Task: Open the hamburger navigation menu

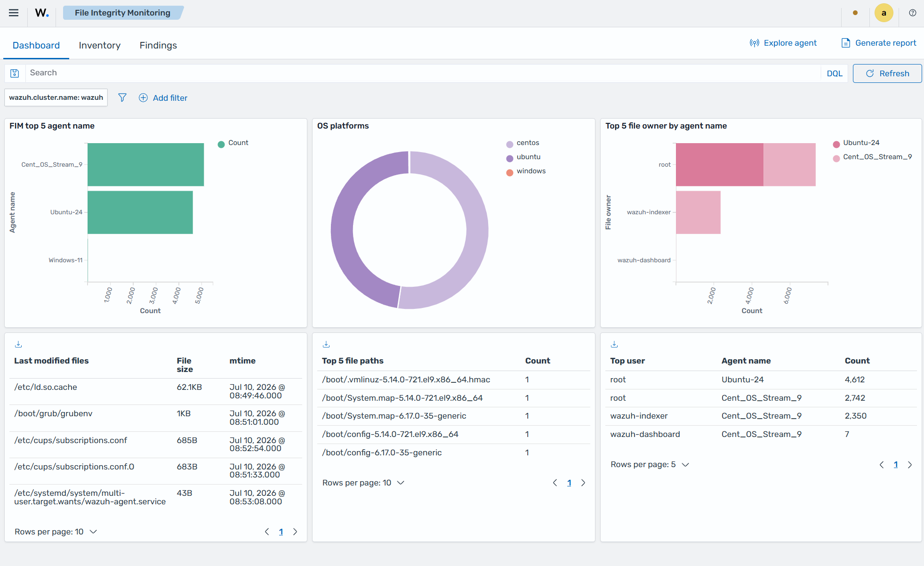Action: point(14,13)
